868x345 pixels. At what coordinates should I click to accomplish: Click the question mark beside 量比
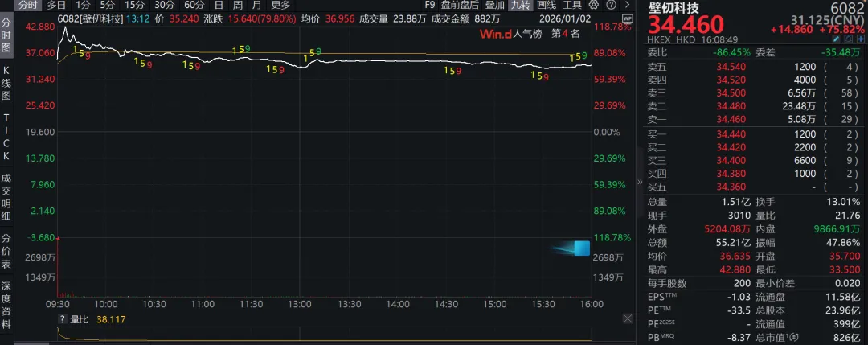click(x=62, y=319)
